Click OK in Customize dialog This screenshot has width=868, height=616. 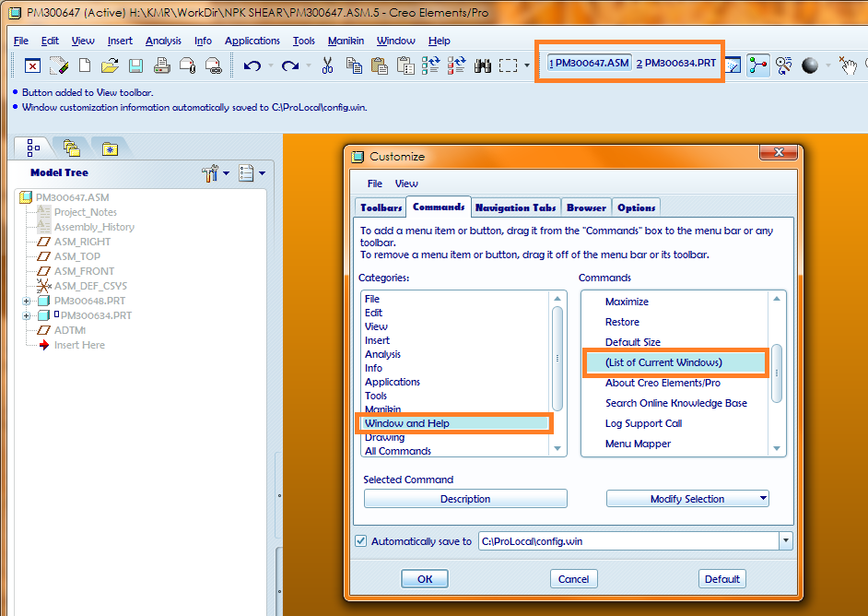[425, 579]
